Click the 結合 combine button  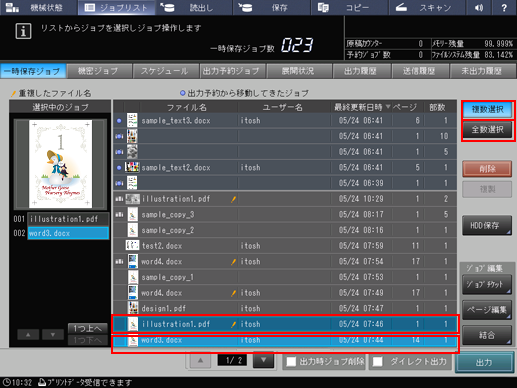[x=487, y=335]
